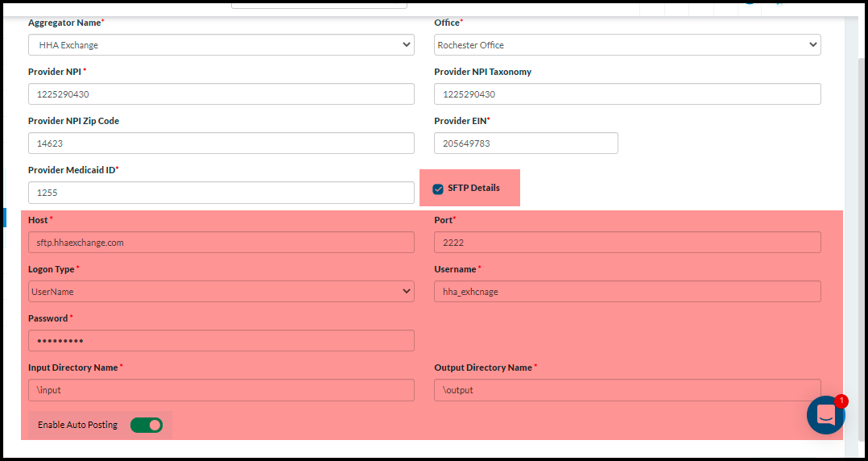The height and width of the screenshot is (461, 868).
Task: Click the red notification badge on chat
Action: click(x=841, y=401)
